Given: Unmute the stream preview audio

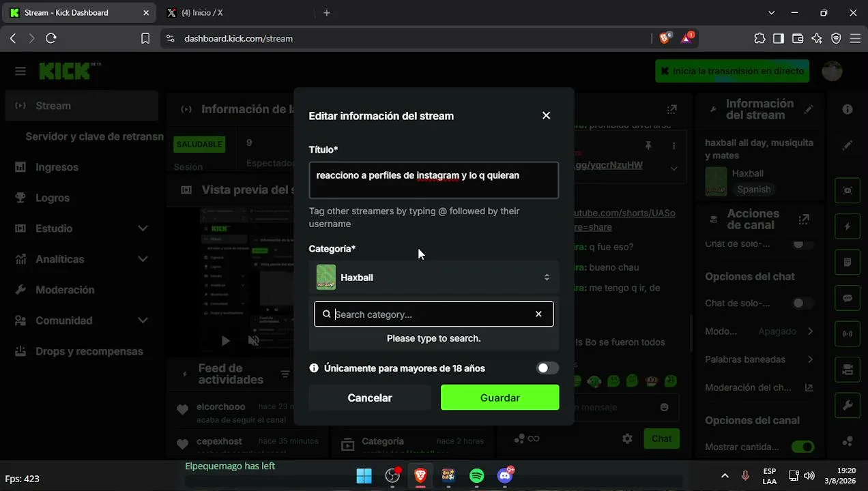Looking at the screenshot, I should 253,340.
